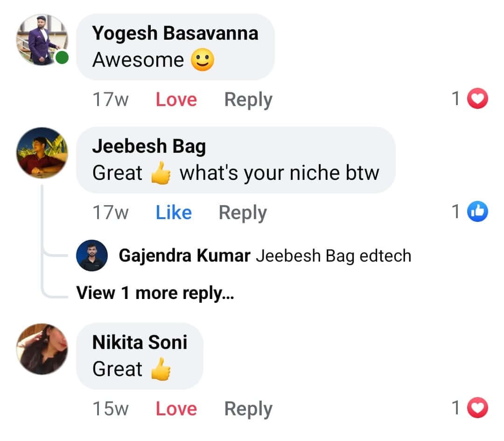This screenshot has height=441, width=504.
Task: Toggle Love on Nikita Soni's comment
Action: point(176,409)
